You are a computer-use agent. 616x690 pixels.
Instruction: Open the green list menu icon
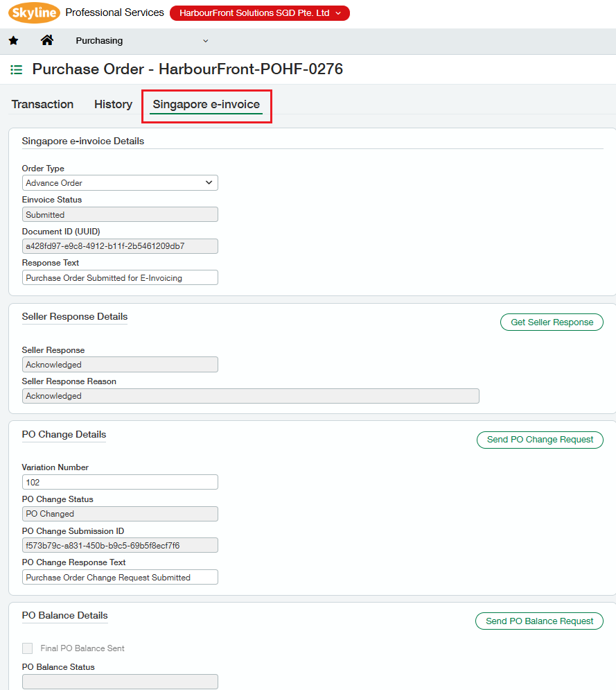16,69
